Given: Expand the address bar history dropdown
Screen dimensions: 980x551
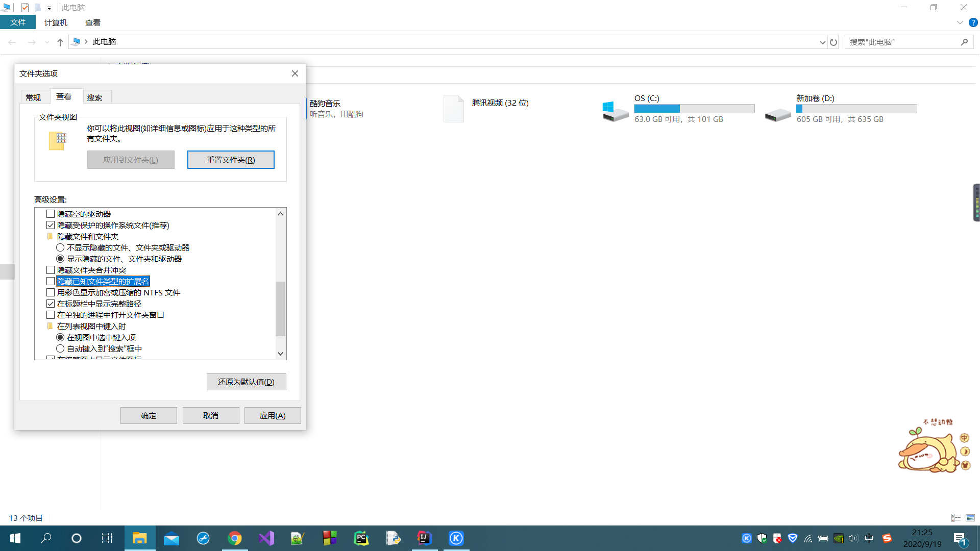Looking at the screenshot, I should pyautogui.click(x=822, y=42).
